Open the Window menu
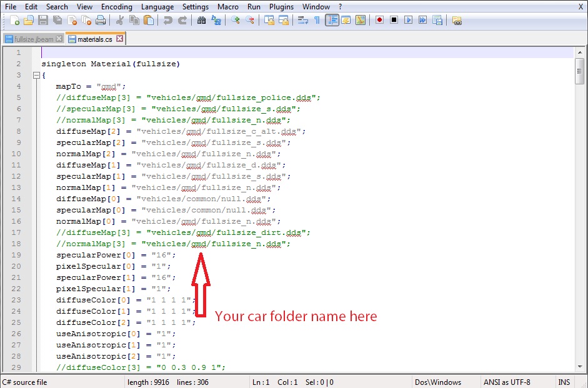This screenshot has height=388, width=588. point(316,6)
